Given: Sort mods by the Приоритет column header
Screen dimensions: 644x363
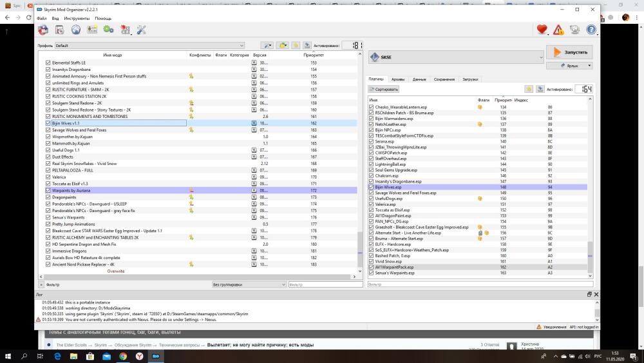Looking at the screenshot, I should (x=314, y=55).
